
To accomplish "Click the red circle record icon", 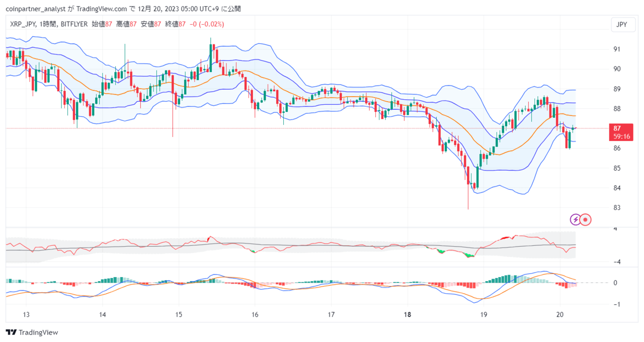I will [x=586, y=219].
